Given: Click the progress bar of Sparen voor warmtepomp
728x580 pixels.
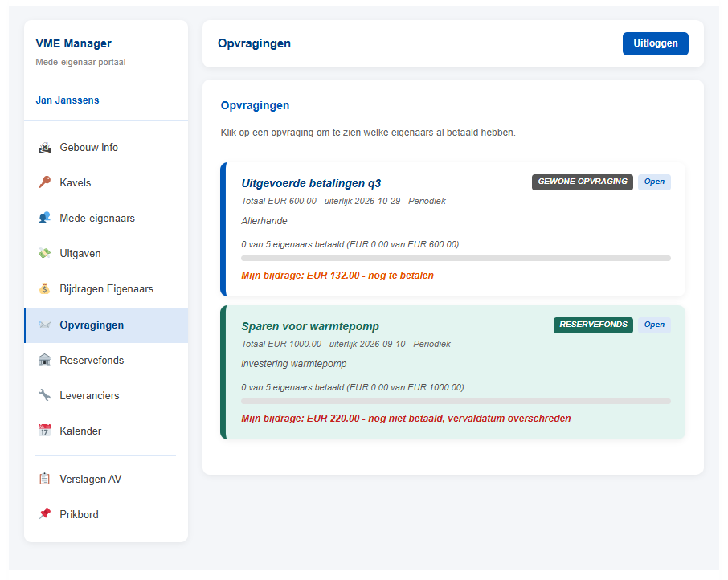Looking at the screenshot, I should (456, 402).
